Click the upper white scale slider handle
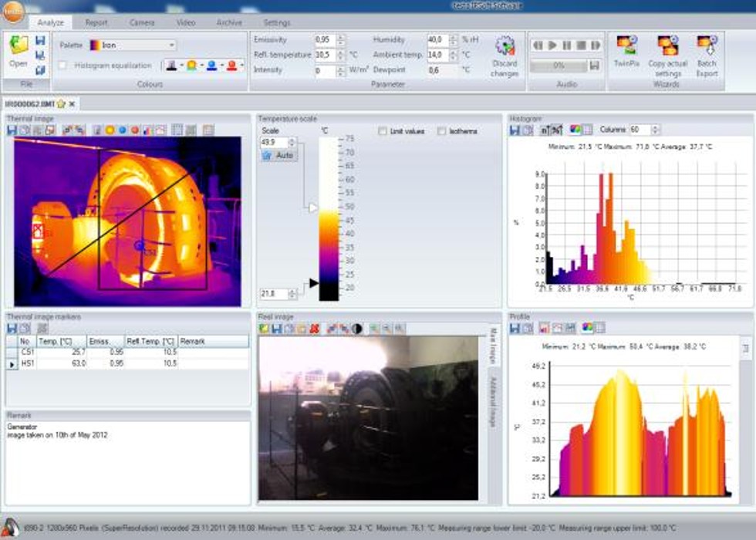Viewport: 756px width, 540px height. tap(312, 208)
